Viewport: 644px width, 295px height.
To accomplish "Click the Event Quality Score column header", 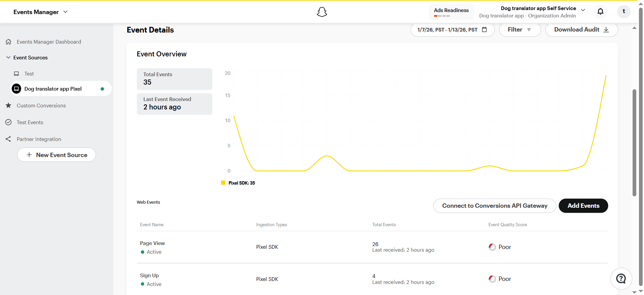I will [x=507, y=225].
